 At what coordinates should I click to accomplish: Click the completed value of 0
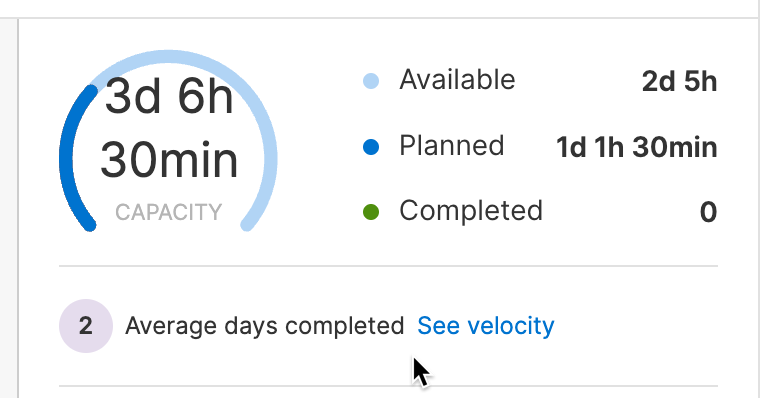click(x=708, y=212)
